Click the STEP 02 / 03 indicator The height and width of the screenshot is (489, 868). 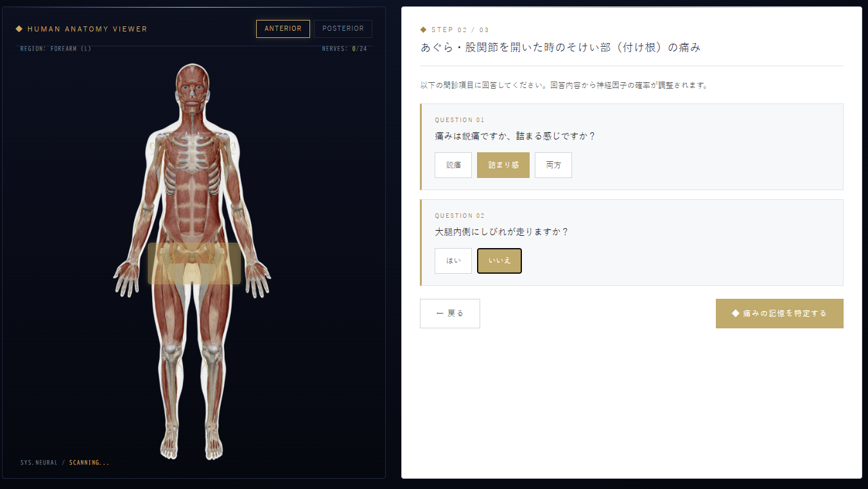(460, 30)
